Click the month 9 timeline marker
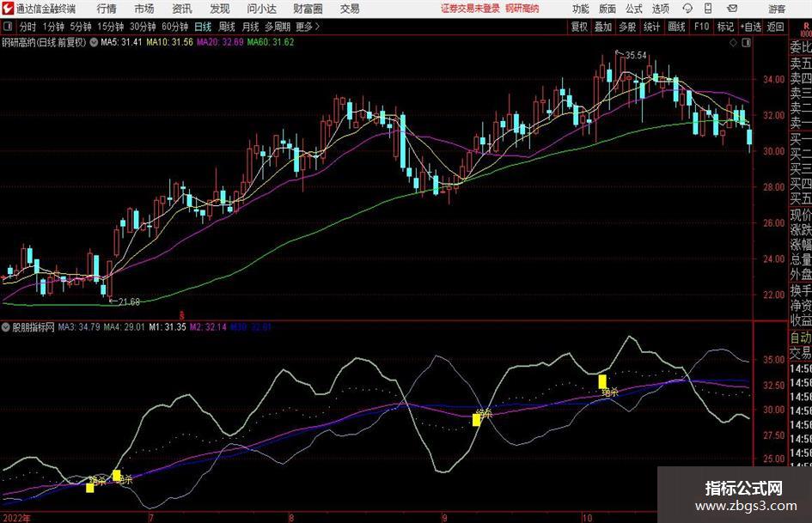The height and width of the screenshot is (523, 812). click(444, 518)
